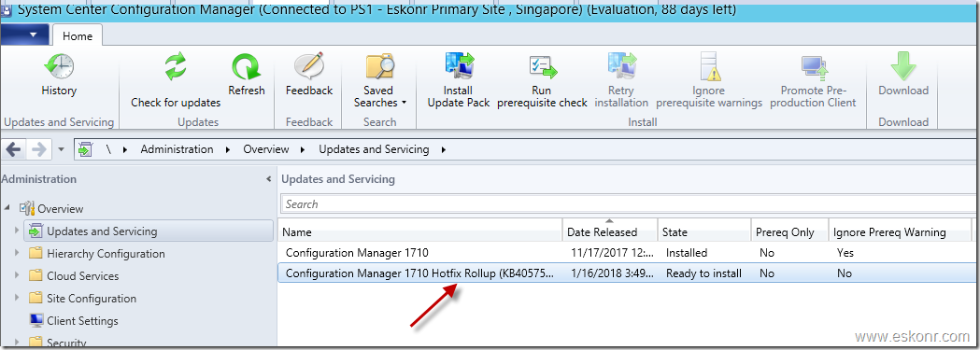Screen dimensions: 980x350
Task: Expand Hierarchy Configuration node
Action: [x=17, y=253]
